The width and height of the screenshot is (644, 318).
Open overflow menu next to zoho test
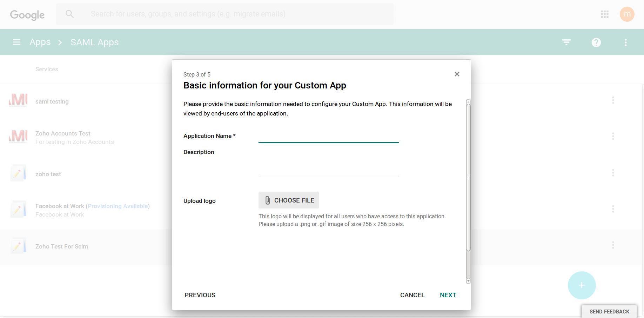613,173
